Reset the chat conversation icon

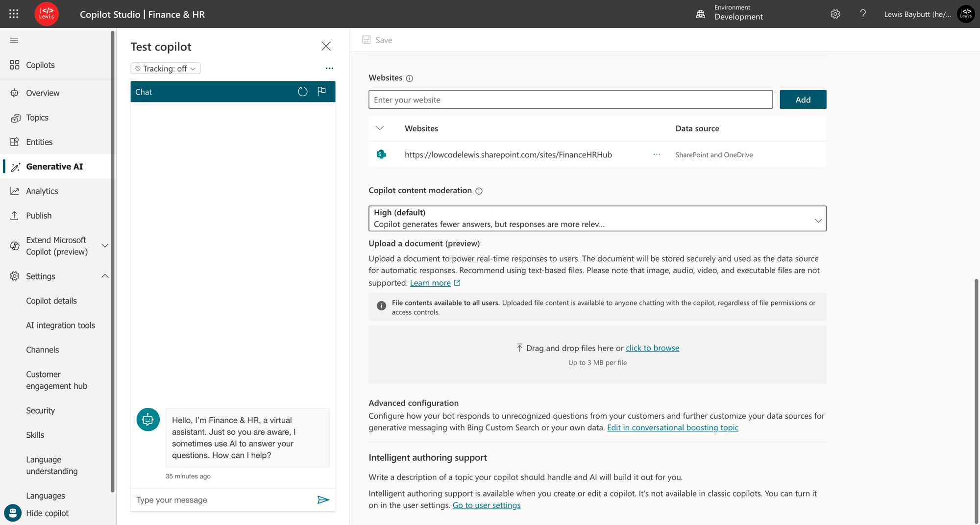click(x=303, y=92)
